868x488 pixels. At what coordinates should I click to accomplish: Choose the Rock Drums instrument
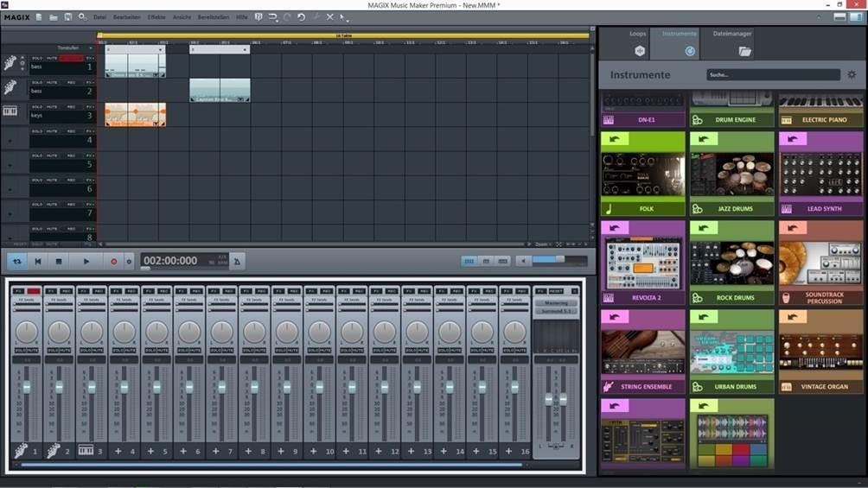731,263
